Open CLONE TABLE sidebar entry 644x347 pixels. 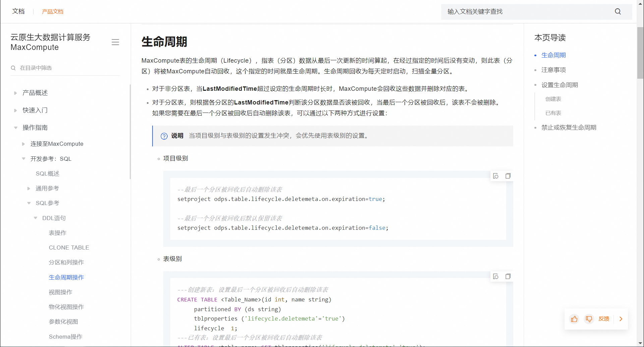coord(69,248)
